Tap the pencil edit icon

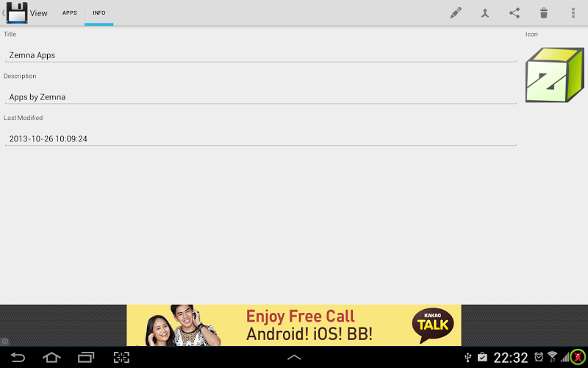455,13
